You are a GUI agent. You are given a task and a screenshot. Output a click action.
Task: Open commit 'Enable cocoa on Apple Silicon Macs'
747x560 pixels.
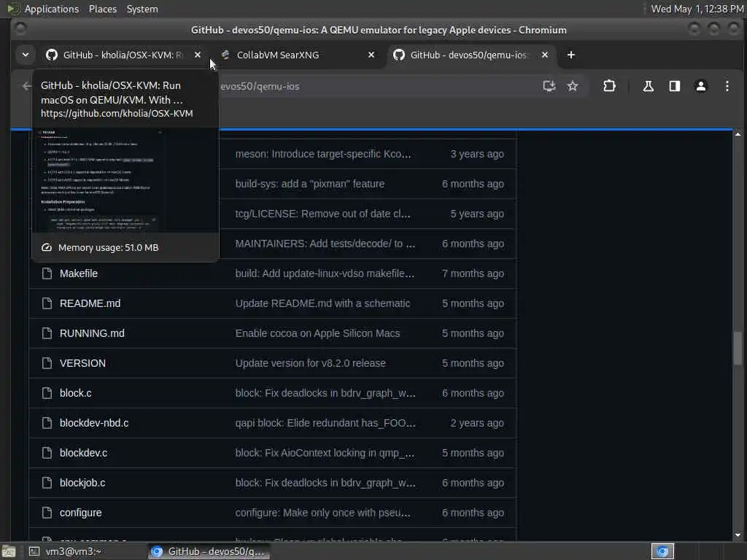[317, 333]
